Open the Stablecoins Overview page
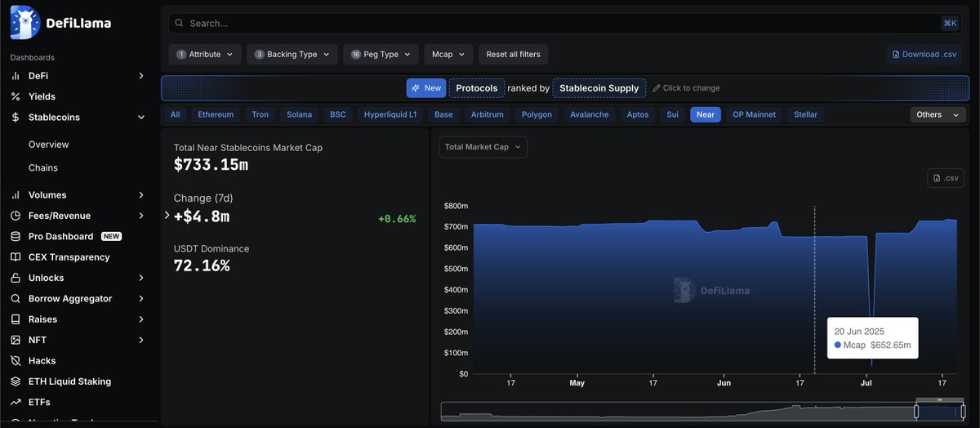This screenshot has height=428, width=980. pyautogui.click(x=48, y=145)
